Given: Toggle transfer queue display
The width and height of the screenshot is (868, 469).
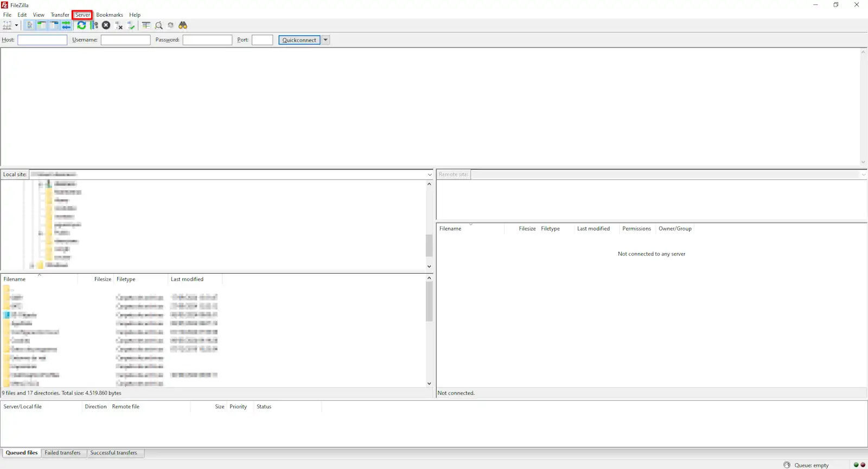Looking at the screenshot, I should point(66,25).
